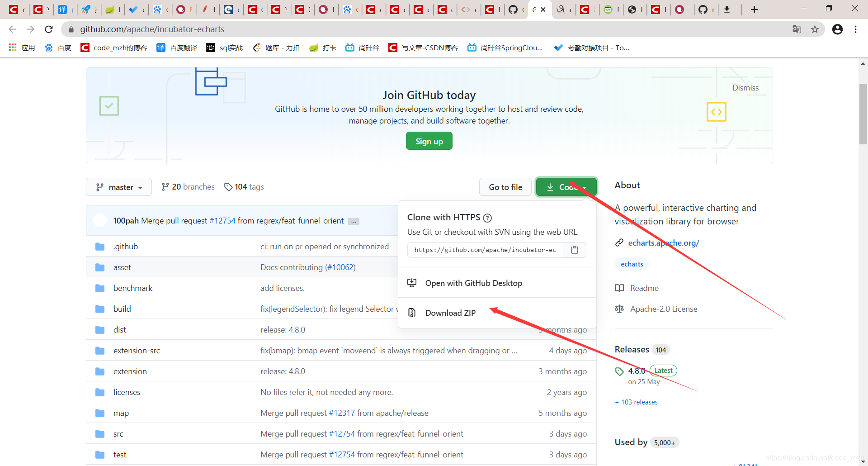Click the link icon beside echarts.apache.org
Viewport: 868px width, 466px height.
pyautogui.click(x=619, y=243)
